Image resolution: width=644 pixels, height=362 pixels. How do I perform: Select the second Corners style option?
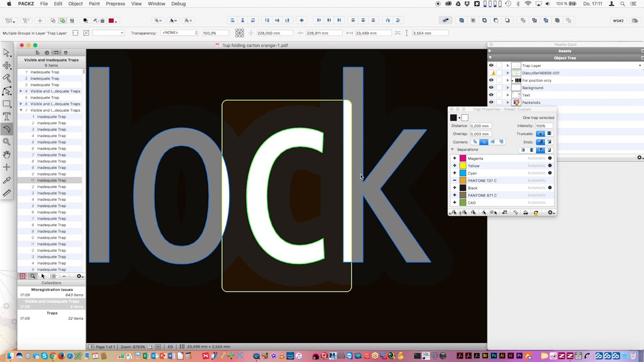click(484, 142)
